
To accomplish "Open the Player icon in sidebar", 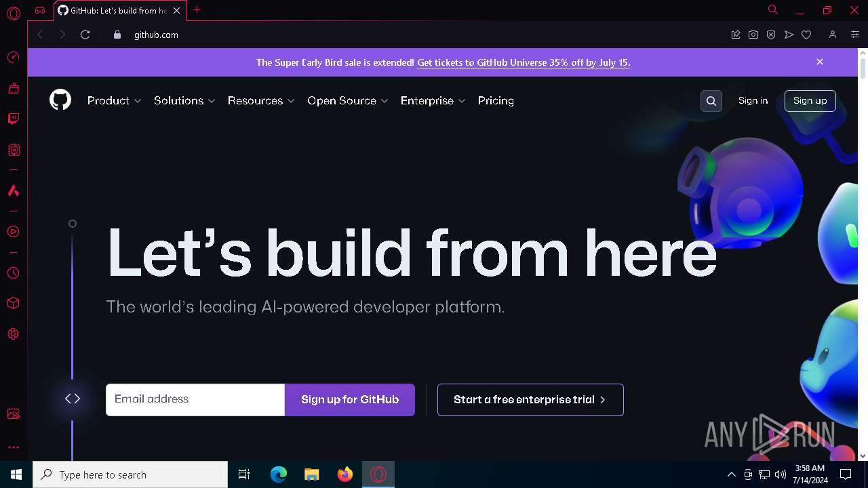I will click(13, 232).
